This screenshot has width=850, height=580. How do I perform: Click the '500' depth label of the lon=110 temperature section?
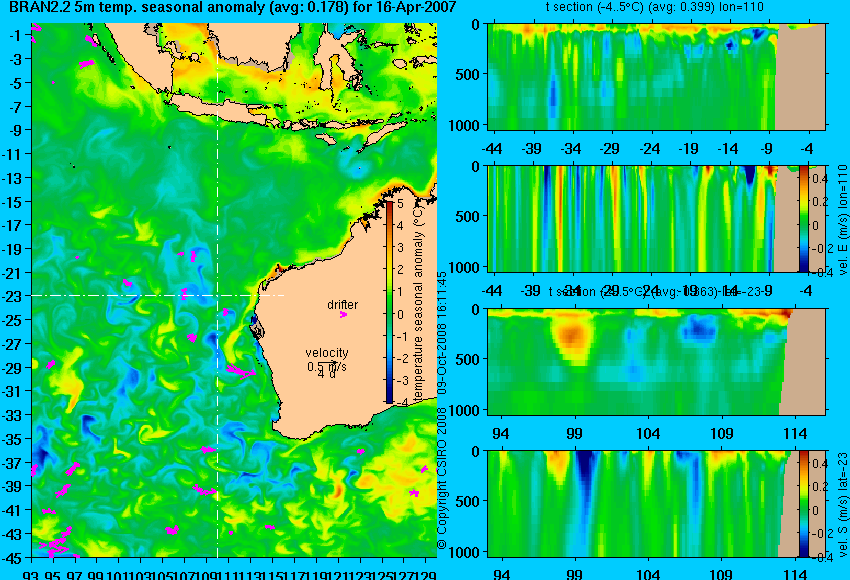pyautogui.click(x=467, y=75)
